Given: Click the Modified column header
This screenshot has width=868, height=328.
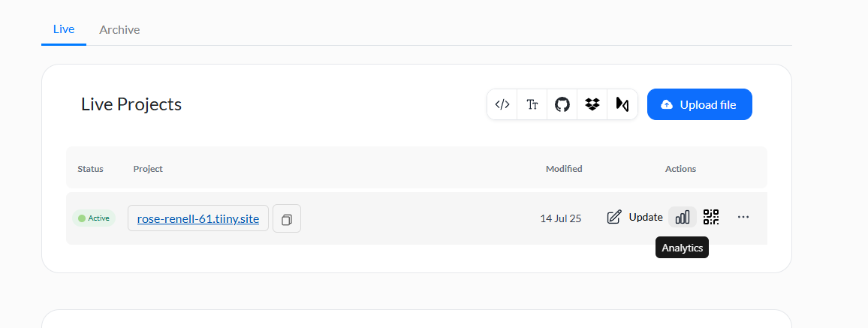Looking at the screenshot, I should [x=564, y=169].
